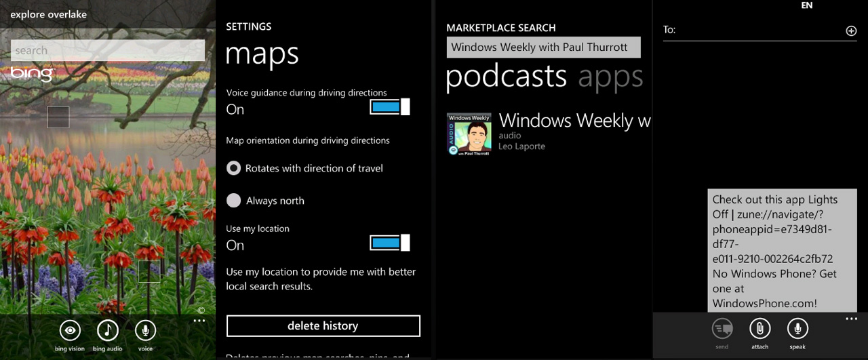Click the maps page title
This screenshot has width=868, height=360.
(x=262, y=54)
